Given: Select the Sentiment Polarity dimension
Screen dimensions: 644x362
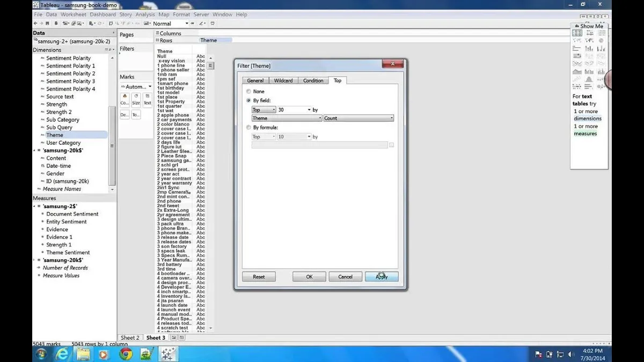Looking at the screenshot, I should point(68,58).
